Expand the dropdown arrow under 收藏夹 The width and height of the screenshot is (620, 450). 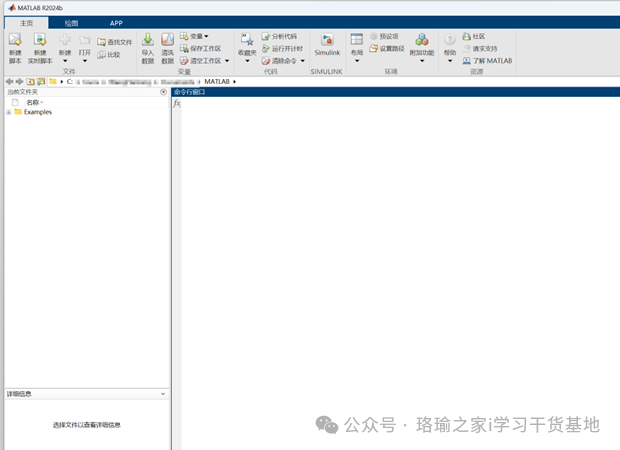(247, 61)
